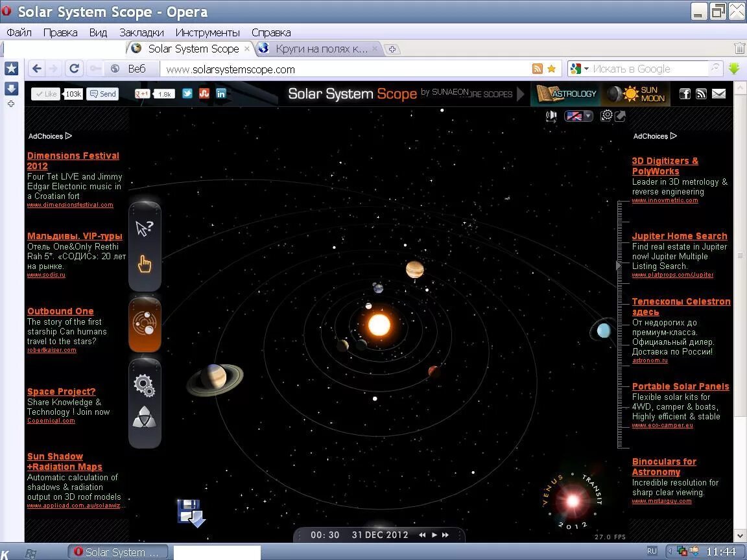Viewport: 747px width, 560px height.
Task: Click the three-spheres triangle icon
Action: [145, 417]
